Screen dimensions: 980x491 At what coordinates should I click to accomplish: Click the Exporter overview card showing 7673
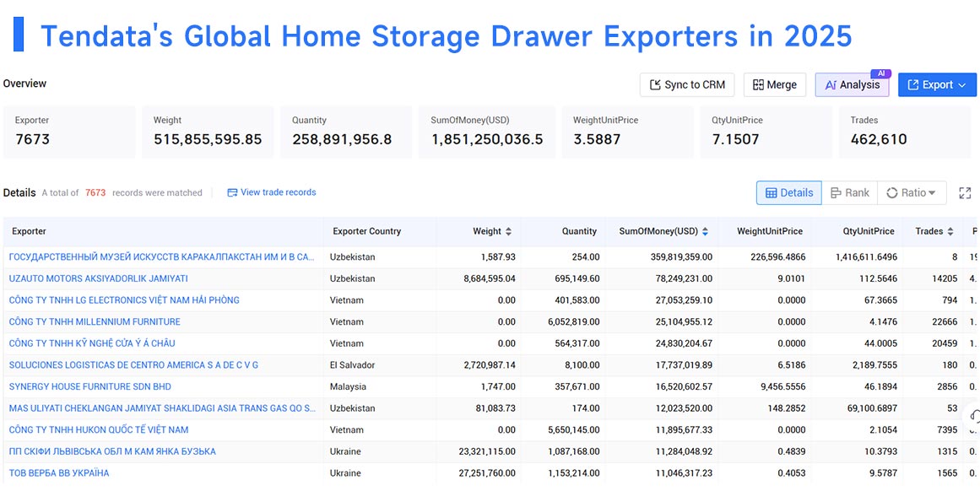click(x=69, y=132)
